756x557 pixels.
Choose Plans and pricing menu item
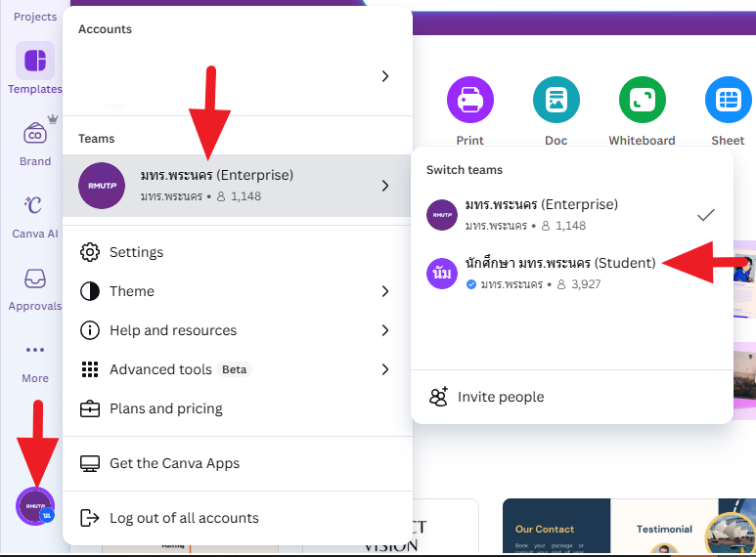coord(165,408)
